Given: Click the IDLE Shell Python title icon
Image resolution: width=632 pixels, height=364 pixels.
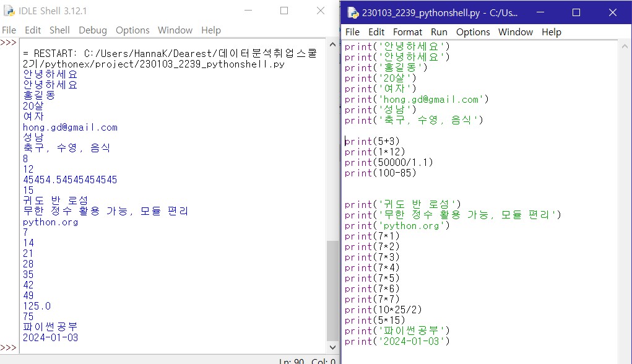Looking at the screenshot, I should click(9, 11).
